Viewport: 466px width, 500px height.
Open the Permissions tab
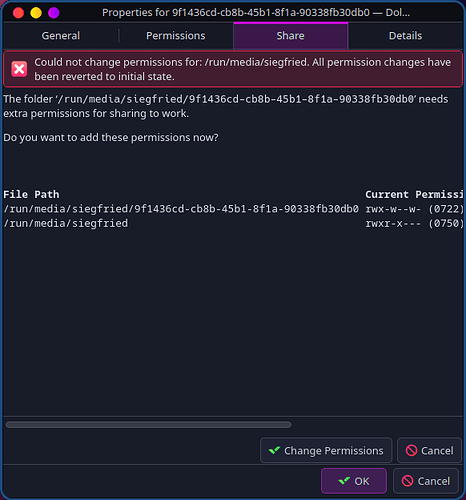[176, 36]
